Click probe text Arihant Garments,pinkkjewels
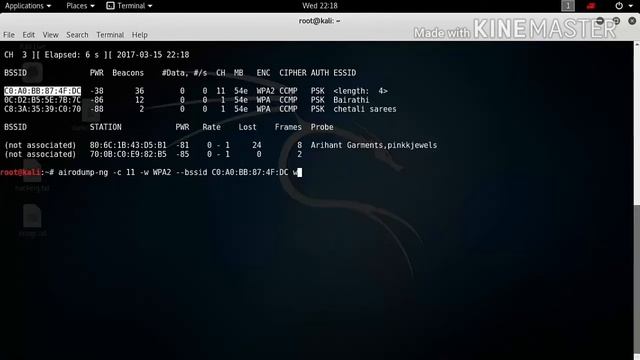640x360 pixels. pos(373,145)
